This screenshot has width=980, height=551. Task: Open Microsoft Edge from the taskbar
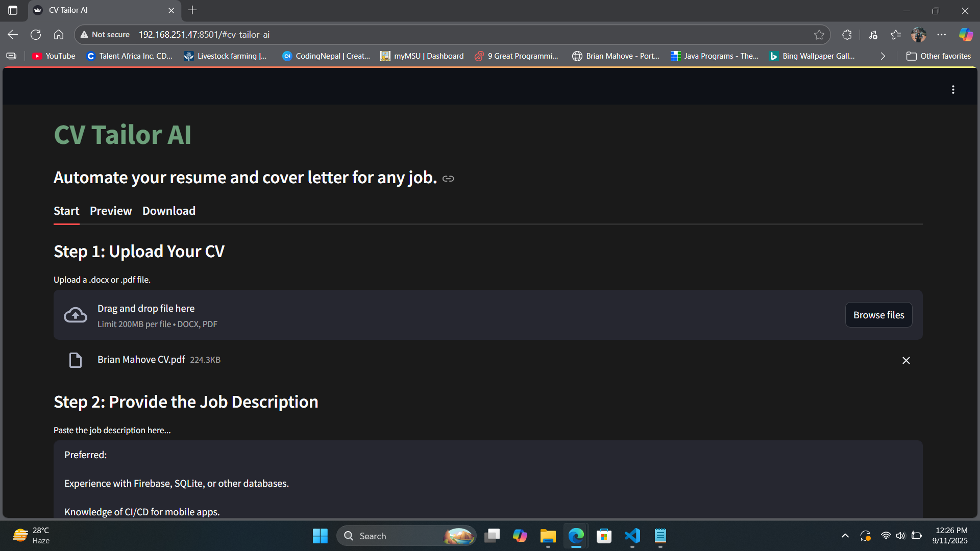[x=576, y=536]
